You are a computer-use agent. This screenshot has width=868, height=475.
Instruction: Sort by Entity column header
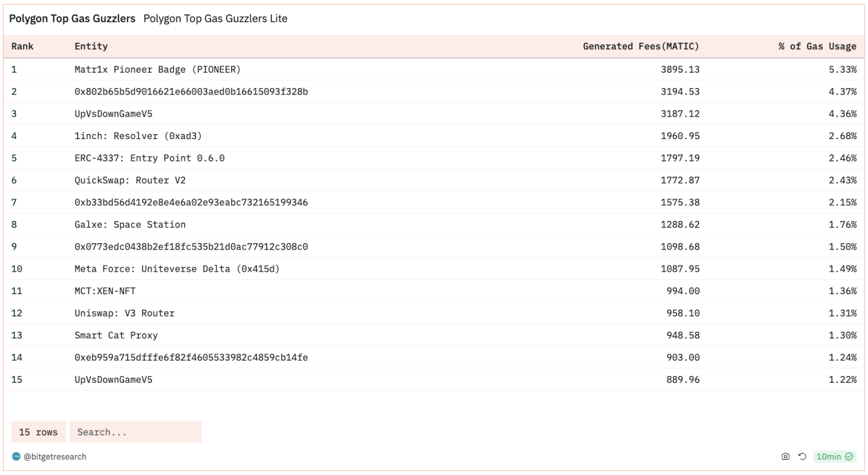[91, 46]
